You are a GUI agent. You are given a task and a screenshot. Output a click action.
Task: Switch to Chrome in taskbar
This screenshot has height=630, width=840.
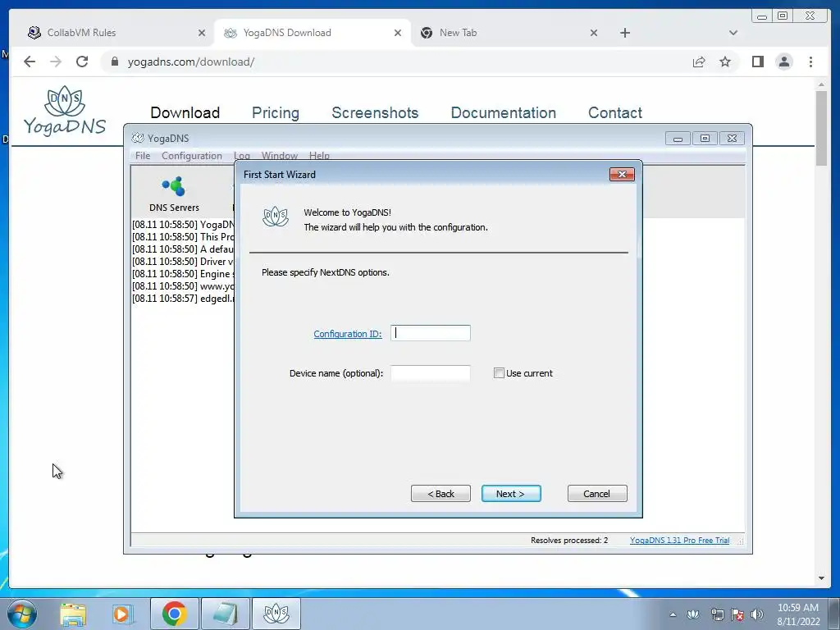[x=175, y=614]
